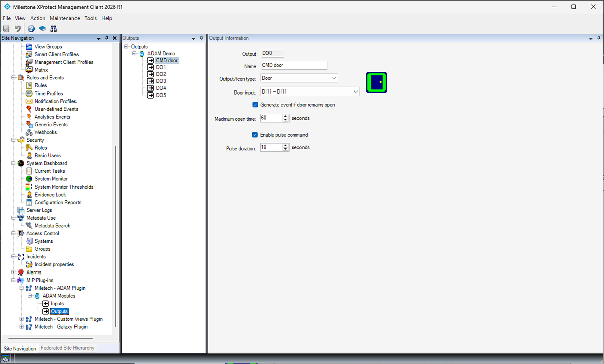The width and height of the screenshot is (604, 364).
Task: Switch to Federated Site Hierarchy tab
Action: (x=67, y=348)
